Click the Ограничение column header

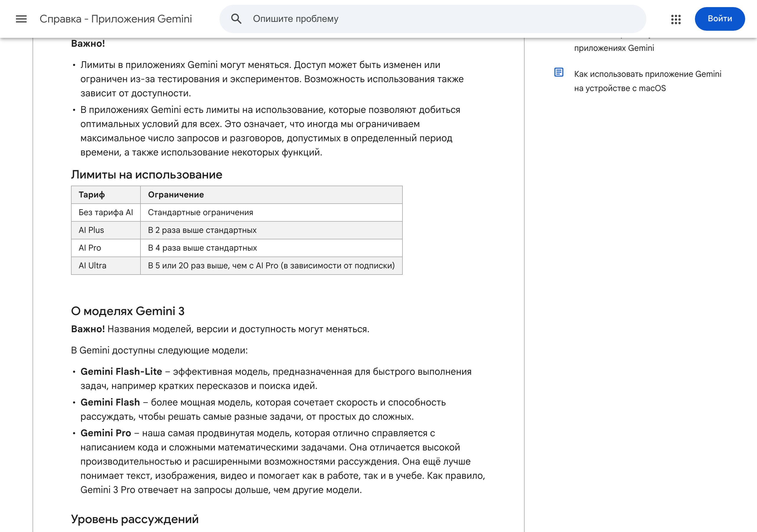(271, 195)
